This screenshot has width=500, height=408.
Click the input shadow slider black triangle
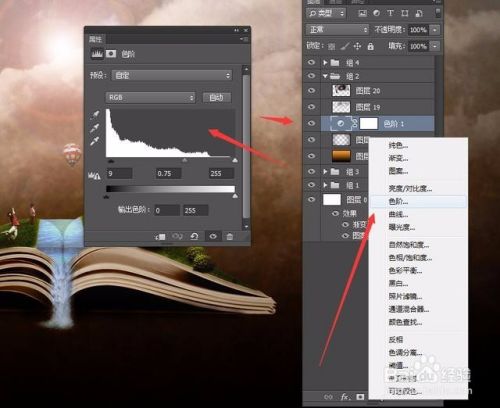[111, 161]
